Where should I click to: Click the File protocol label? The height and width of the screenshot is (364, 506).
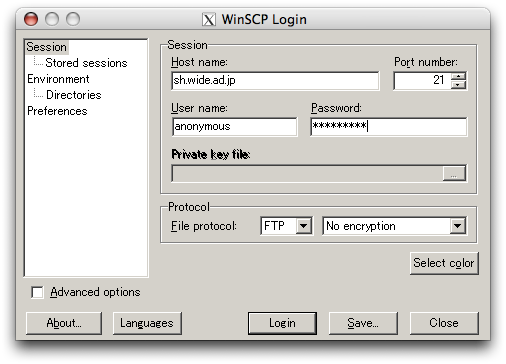point(204,226)
